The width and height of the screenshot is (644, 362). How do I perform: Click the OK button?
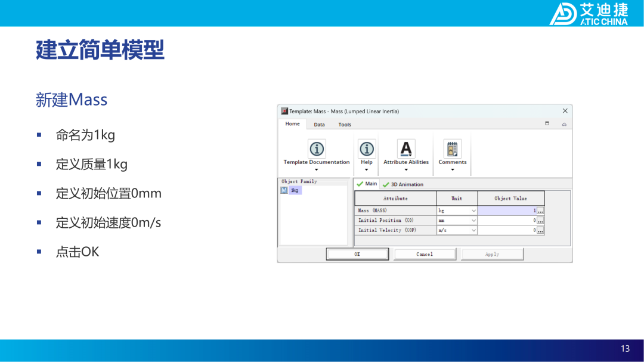tap(357, 254)
